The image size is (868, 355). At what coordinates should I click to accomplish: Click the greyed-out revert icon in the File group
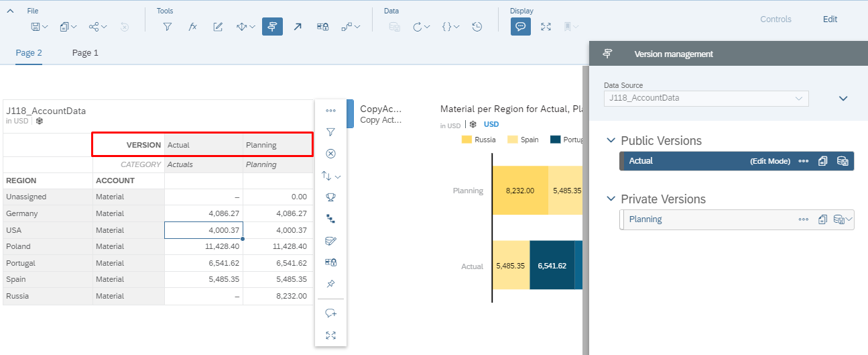click(x=124, y=27)
